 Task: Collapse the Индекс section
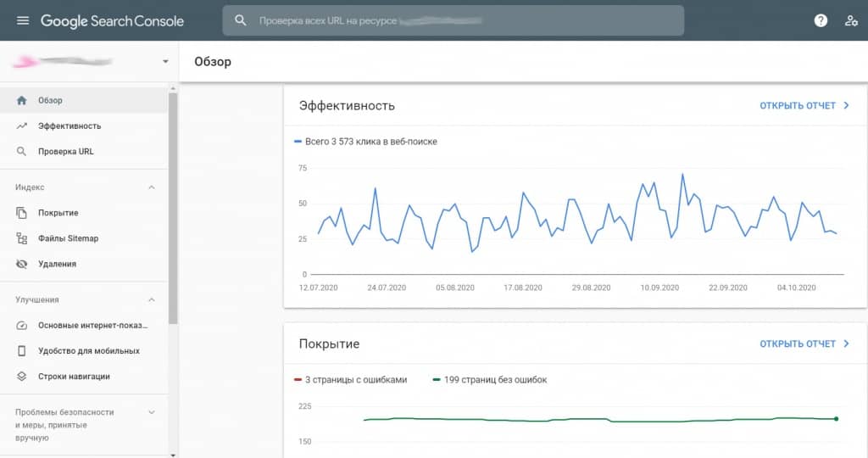[x=152, y=187]
